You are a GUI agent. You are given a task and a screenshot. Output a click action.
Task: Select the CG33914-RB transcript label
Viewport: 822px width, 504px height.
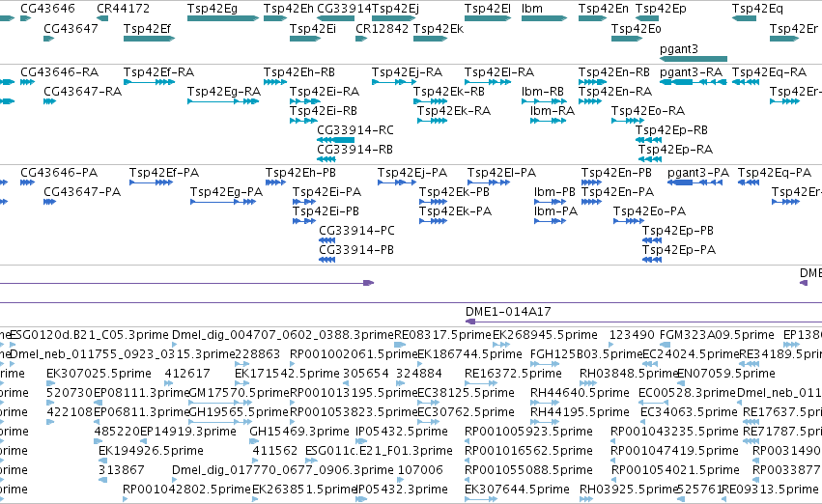(354, 150)
